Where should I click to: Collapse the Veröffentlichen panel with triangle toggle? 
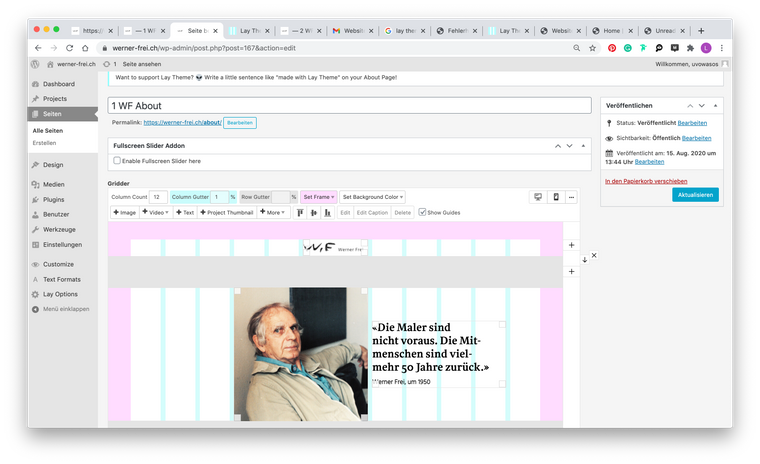coord(716,105)
